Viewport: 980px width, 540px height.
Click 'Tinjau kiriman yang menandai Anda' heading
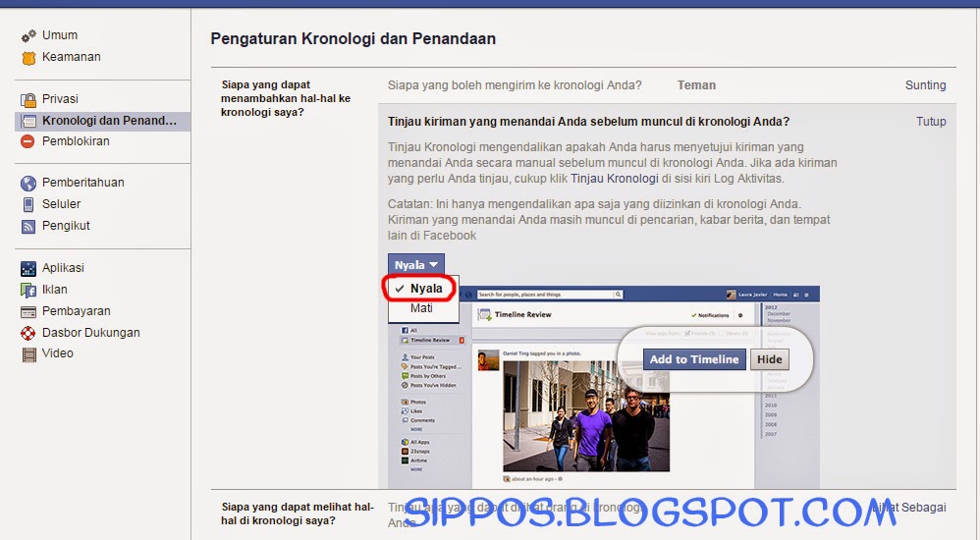click(588, 121)
